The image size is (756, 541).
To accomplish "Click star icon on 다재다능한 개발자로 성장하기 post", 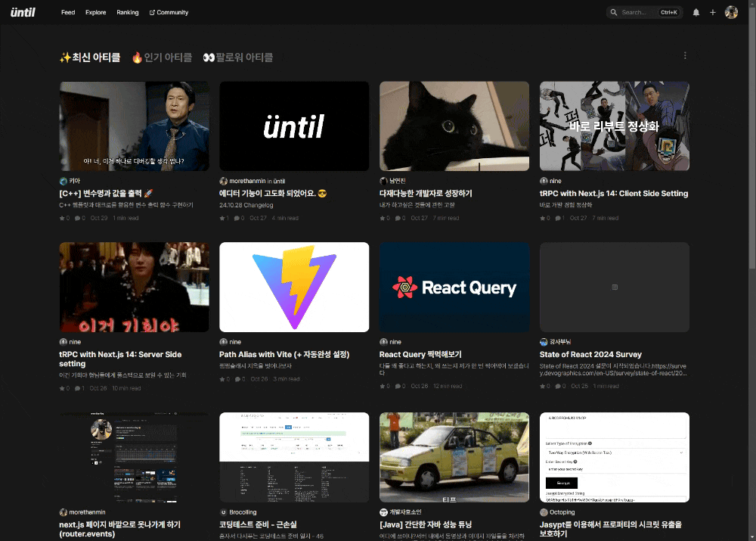I will 382,218.
